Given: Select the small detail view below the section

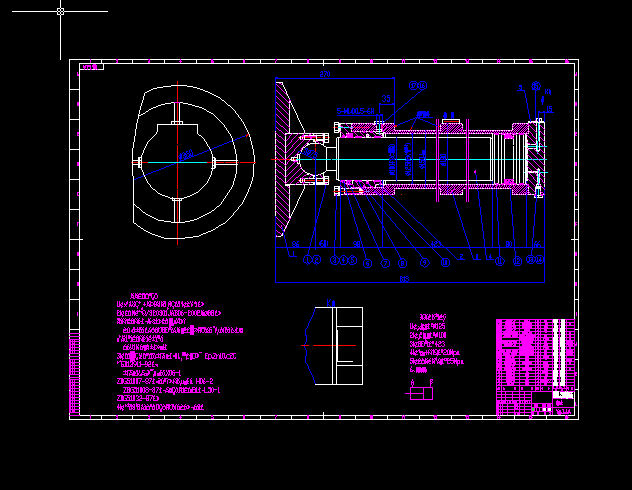Looking at the screenshot, I should point(335,345).
